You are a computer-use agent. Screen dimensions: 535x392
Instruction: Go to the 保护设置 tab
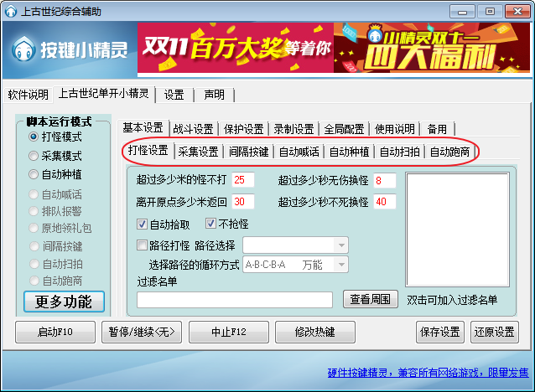tap(244, 129)
